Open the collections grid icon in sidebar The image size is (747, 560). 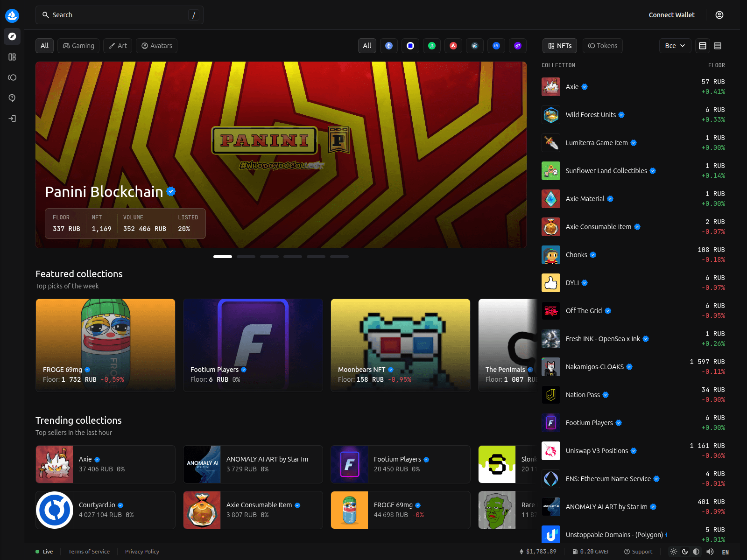[x=12, y=57]
